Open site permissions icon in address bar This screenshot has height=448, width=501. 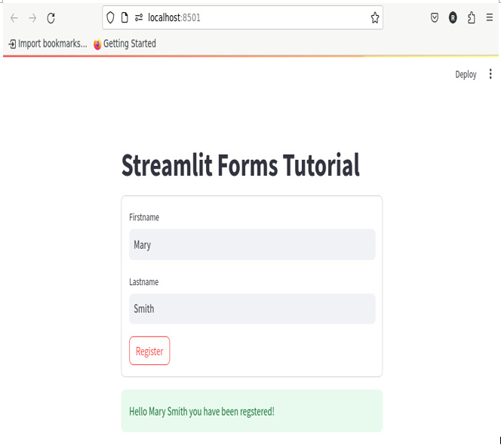[x=139, y=17]
